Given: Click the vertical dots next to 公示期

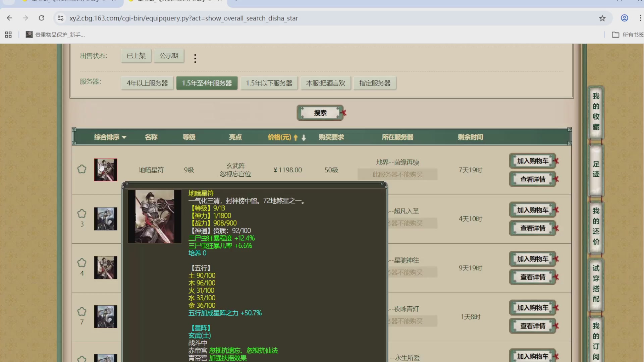Looking at the screenshot, I should point(195,58).
